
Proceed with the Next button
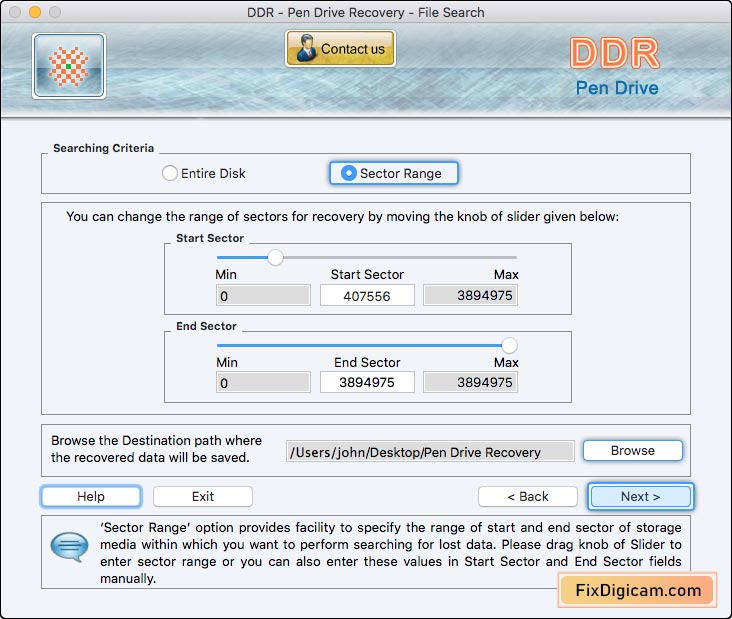point(640,496)
